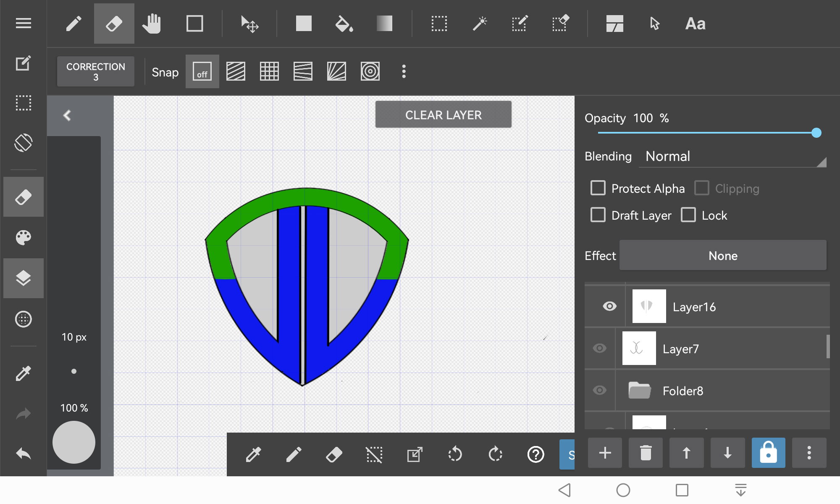Select the Fill rectangle tool

(x=304, y=24)
